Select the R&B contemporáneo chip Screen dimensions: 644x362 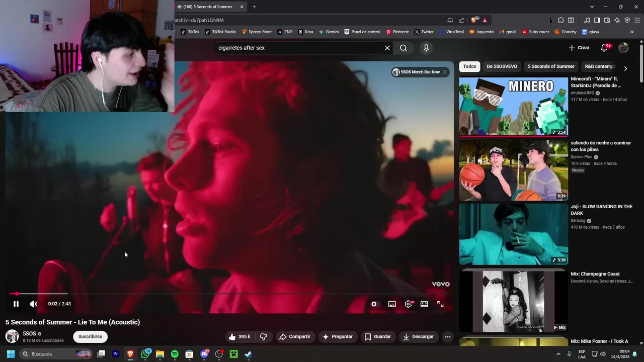point(600,66)
